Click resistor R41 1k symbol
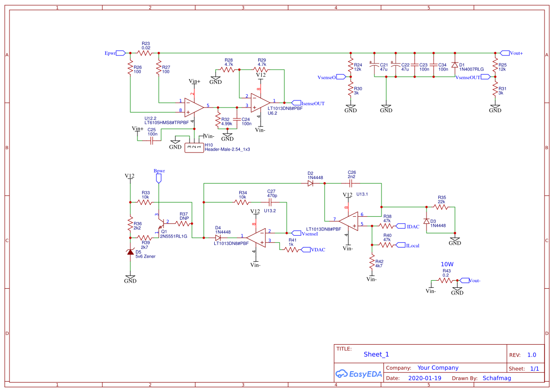Screen dimensions: 554x392 291,250
